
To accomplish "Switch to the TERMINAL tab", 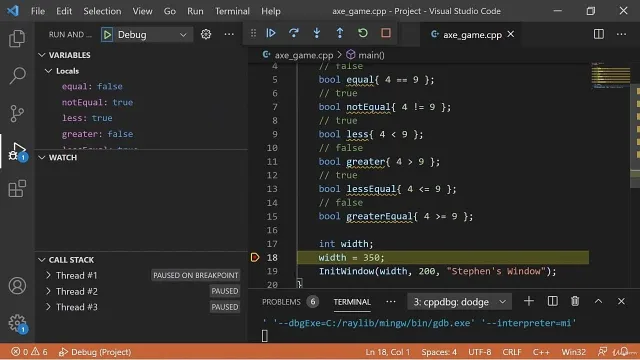I will click(x=352, y=302).
